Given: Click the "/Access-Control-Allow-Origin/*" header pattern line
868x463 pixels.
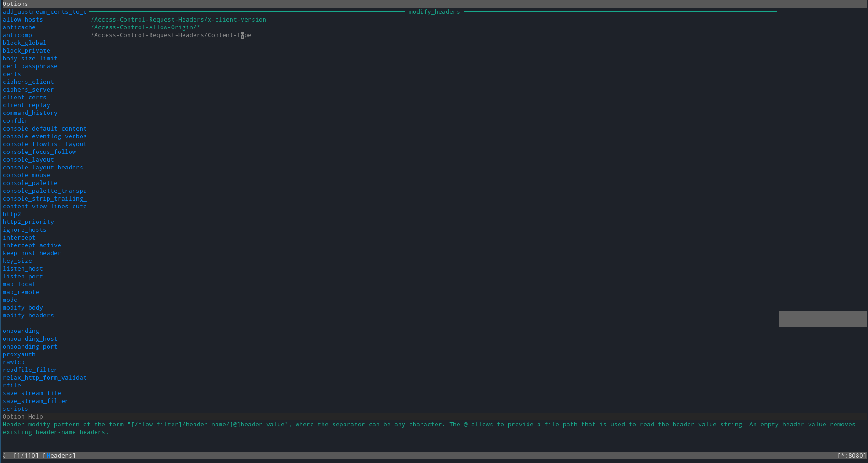Looking at the screenshot, I should click(145, 27).
